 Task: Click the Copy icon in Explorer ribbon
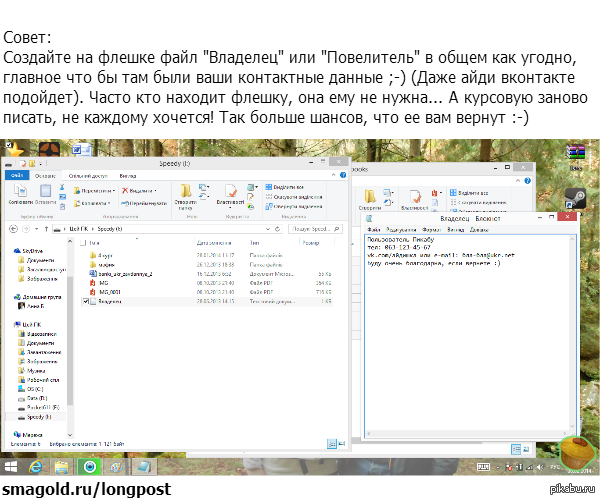click(20, 190)
